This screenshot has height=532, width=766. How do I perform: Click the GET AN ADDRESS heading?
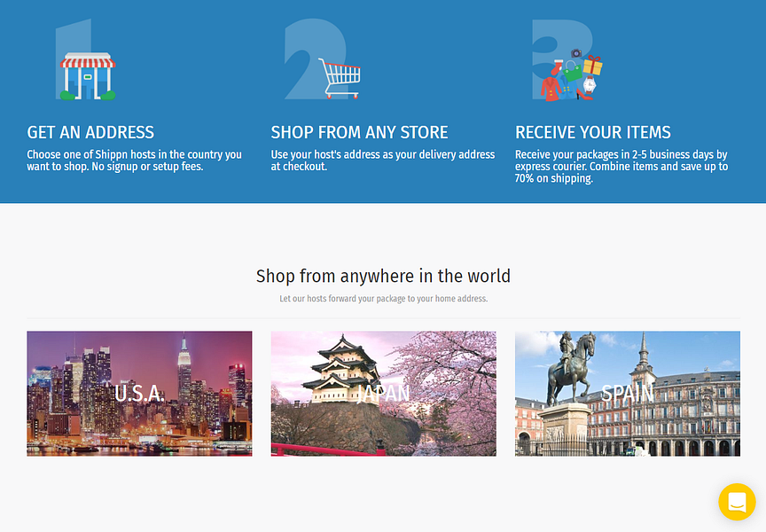(90, 132)
